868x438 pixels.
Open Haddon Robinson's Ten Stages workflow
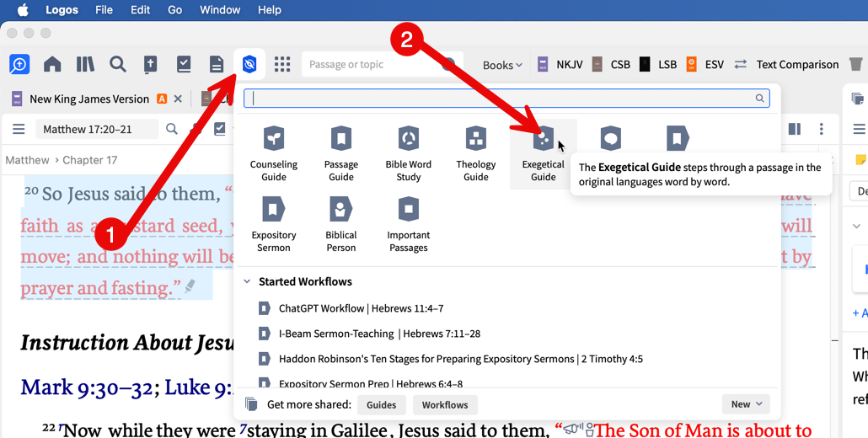pos(461,359)
